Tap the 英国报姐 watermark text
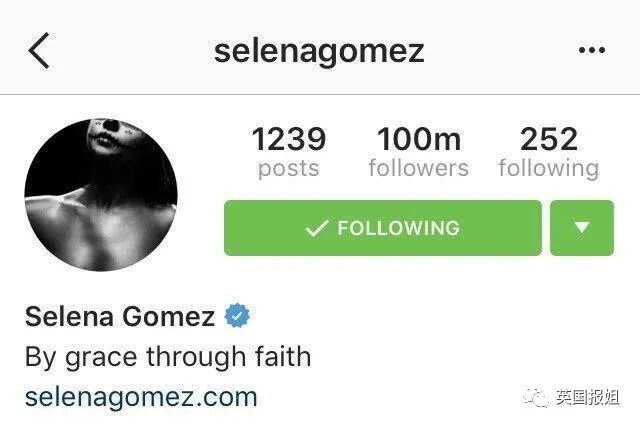Screen dimensions: 640x426 click(x=588, y=397)
